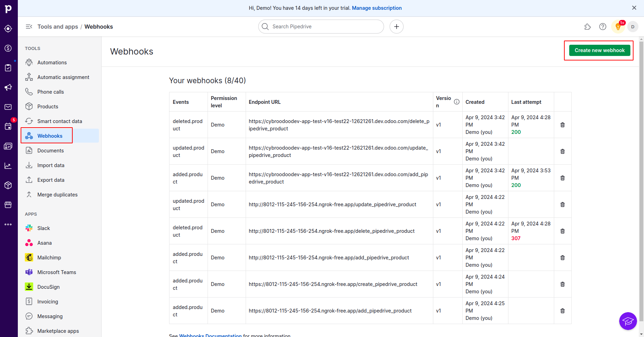Collapse the sidebar navigation menu

click(29, 27)
